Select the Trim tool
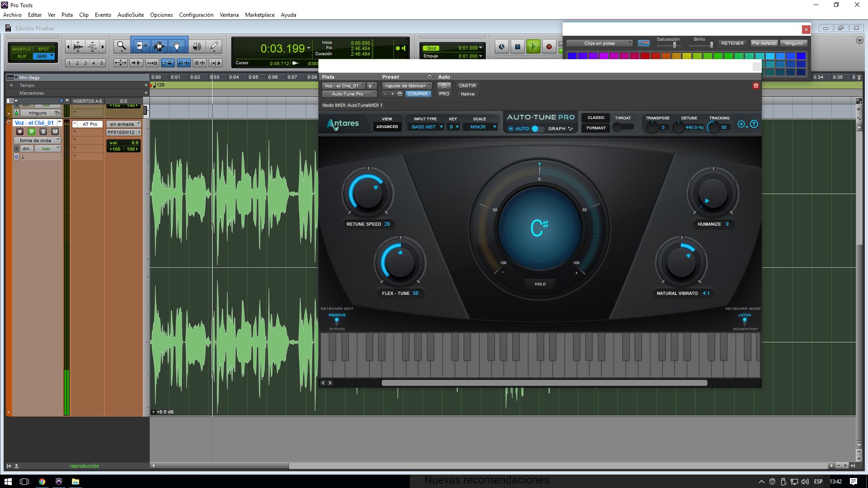 pos(141,46)
